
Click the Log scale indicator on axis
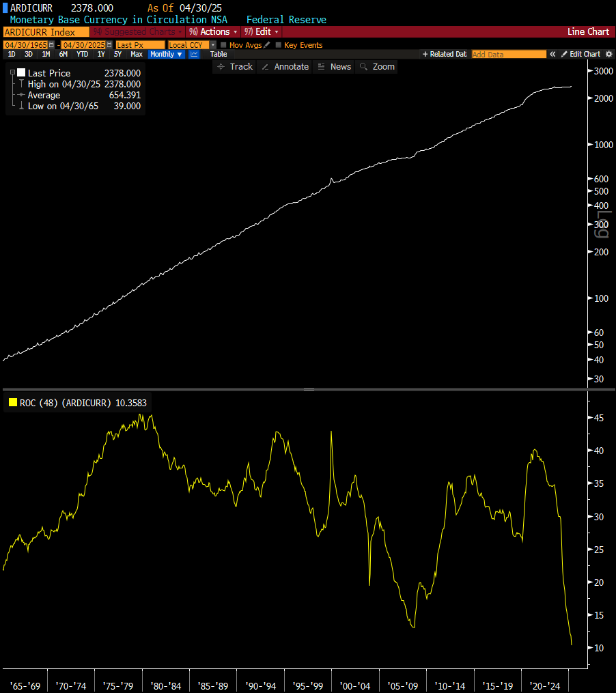pos(602,224)
